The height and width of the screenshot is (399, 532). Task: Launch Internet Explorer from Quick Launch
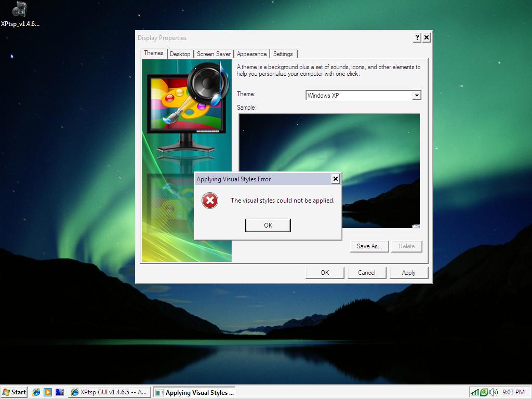[36, 393]
